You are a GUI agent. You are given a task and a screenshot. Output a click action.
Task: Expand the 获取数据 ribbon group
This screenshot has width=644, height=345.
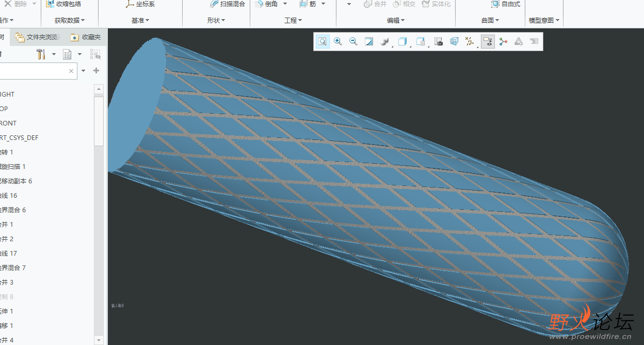pos(70,21)
